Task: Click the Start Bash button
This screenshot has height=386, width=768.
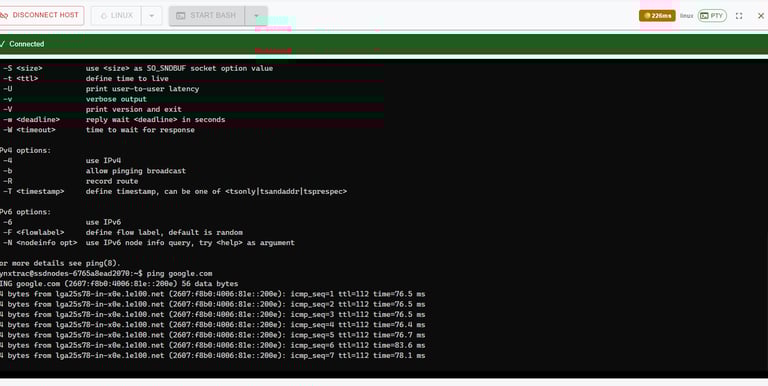Action: (206, 16)
